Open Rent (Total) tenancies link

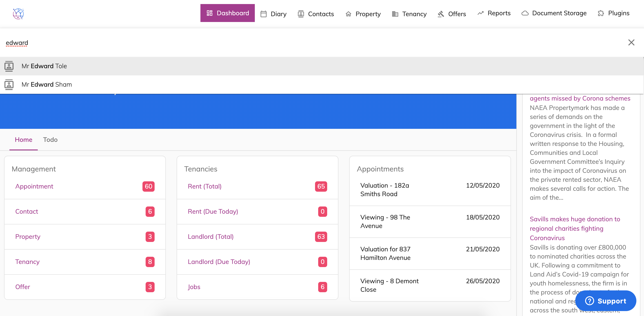click(x=204, y=186)
